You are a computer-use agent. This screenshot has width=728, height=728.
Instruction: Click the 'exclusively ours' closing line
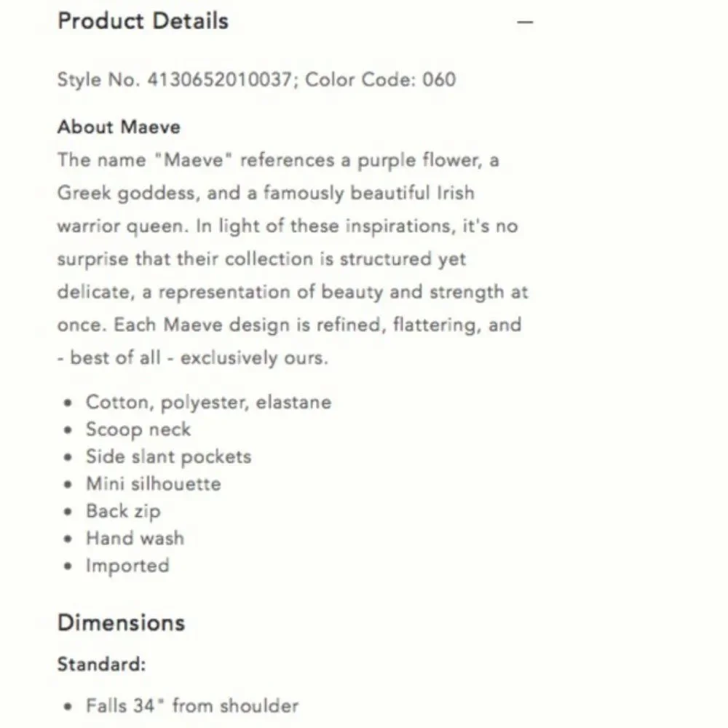[x=193, y=358]
